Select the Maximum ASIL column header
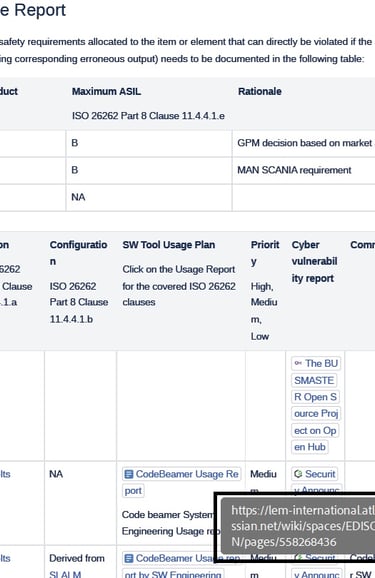This screenshot has width=375, height=578. tap(106, 91)
